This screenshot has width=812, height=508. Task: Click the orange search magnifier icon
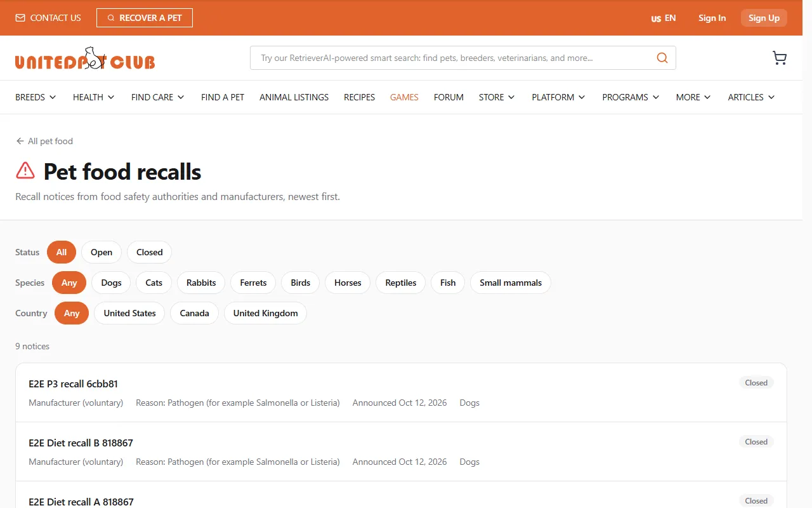coord(662,58)
